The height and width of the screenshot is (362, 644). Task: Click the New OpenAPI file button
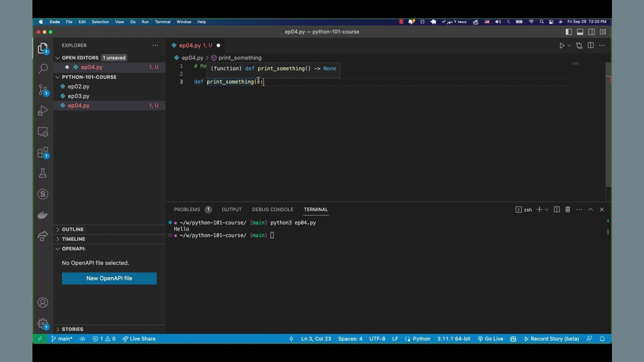(x=109, y=279)
